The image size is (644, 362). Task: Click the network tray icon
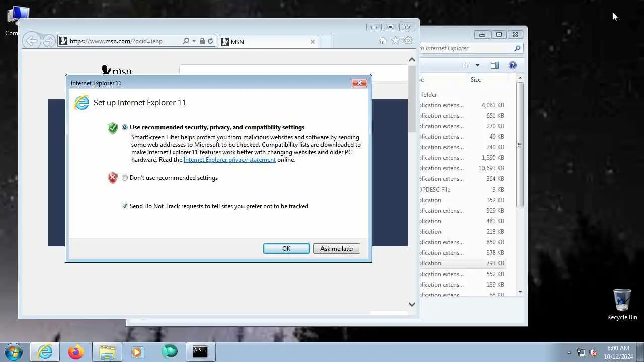581,352
